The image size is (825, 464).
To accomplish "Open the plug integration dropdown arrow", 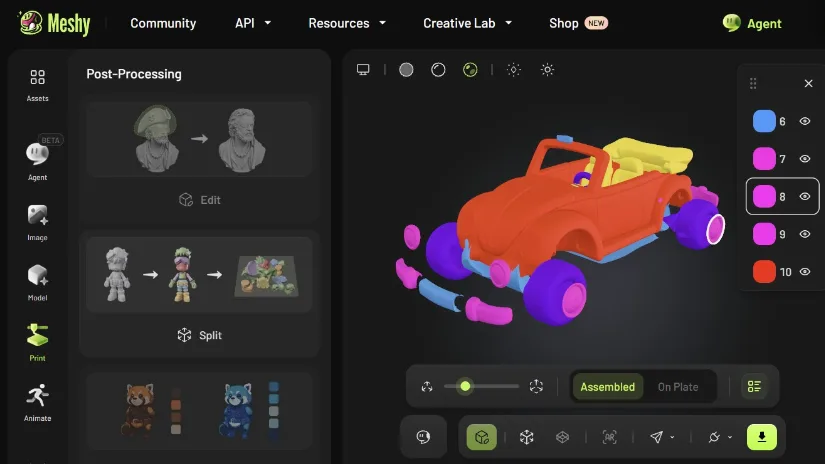I will 730,437.
